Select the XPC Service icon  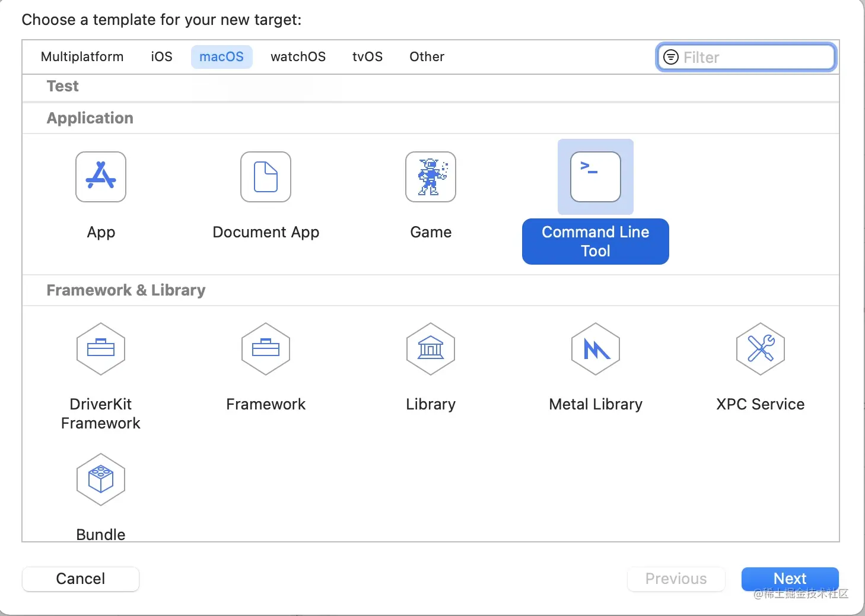pyautogui.click(x=761, y=349)
